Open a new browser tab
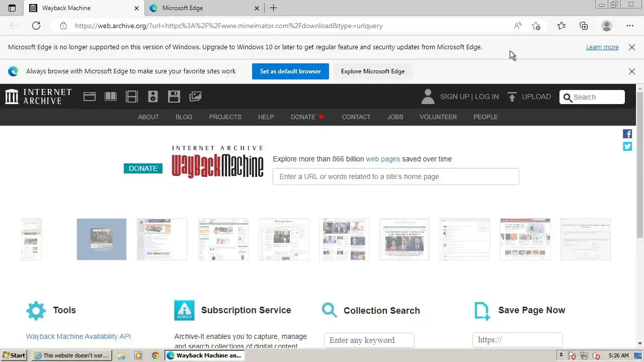The height and width of the screenshot is (362, 644). 273,8
